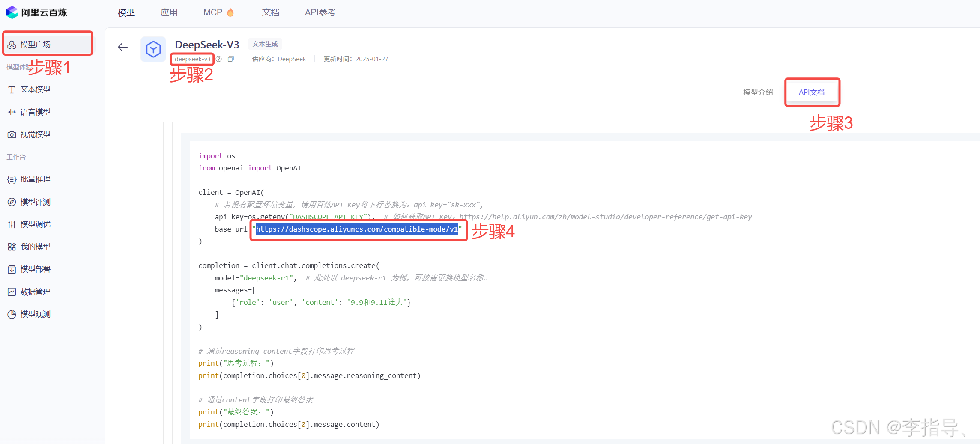This screenshot has height=444, width=980.
Task: Click the 视觉模型 camera icon
Action: (12, 134)
